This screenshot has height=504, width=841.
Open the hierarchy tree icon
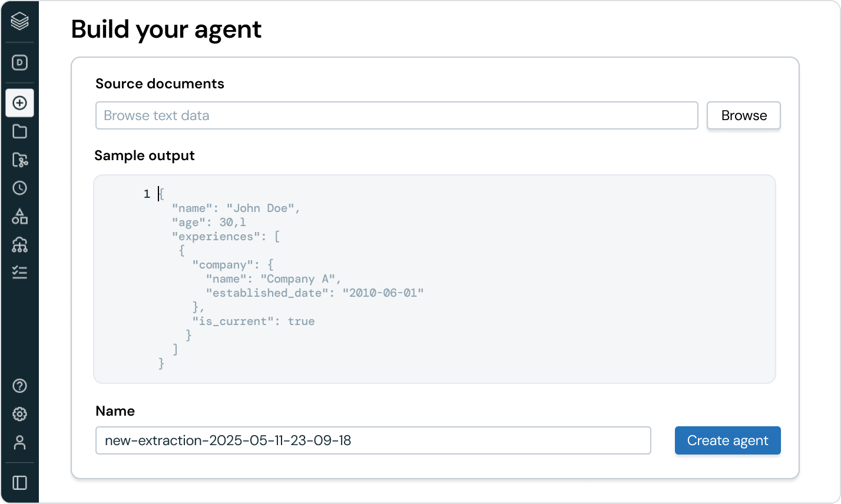19,244
